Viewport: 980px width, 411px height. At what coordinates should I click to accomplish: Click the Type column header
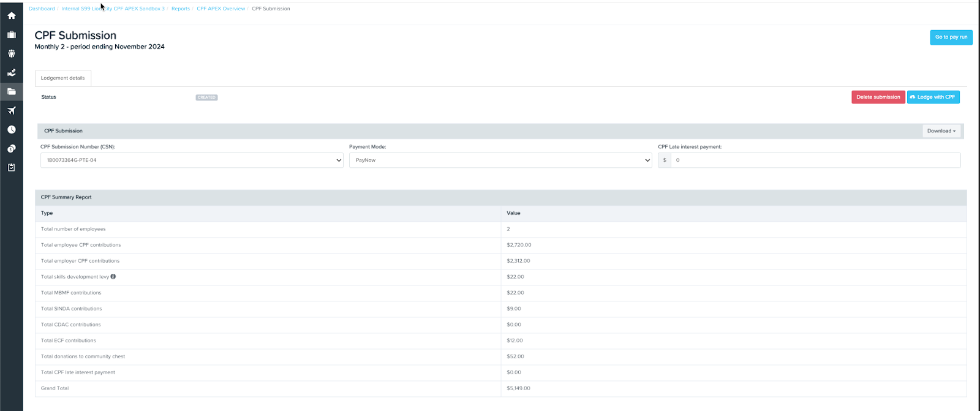point(47,213)
